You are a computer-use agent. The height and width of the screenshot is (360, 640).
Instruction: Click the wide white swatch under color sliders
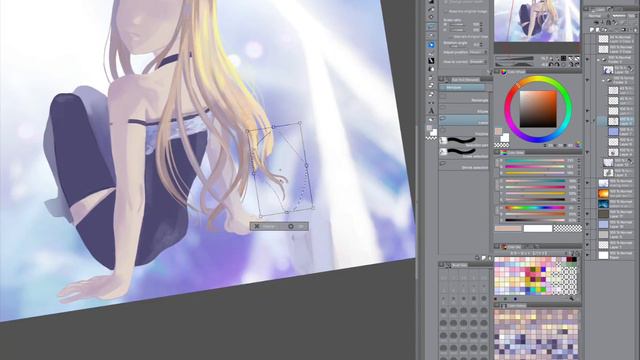[x=538, y=229]
